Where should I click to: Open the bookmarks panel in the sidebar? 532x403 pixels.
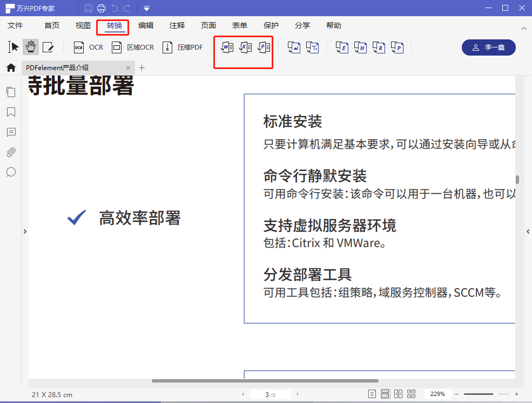[x=11, y=112]
